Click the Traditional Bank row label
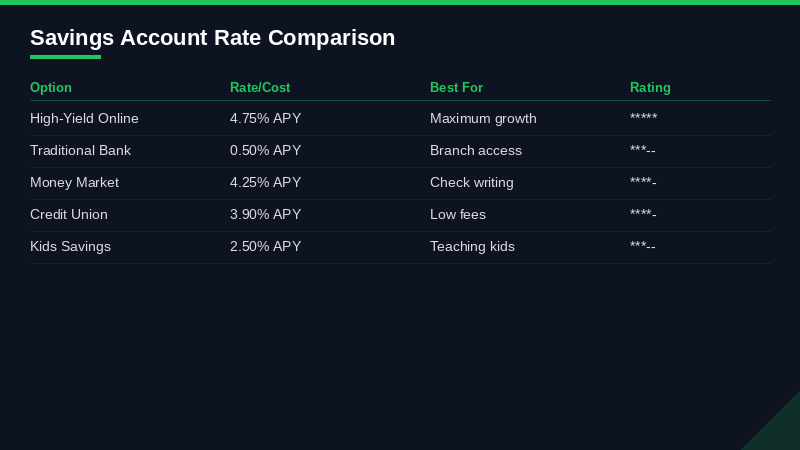Screen dimensions: 800x450 [x=80, y=151]
